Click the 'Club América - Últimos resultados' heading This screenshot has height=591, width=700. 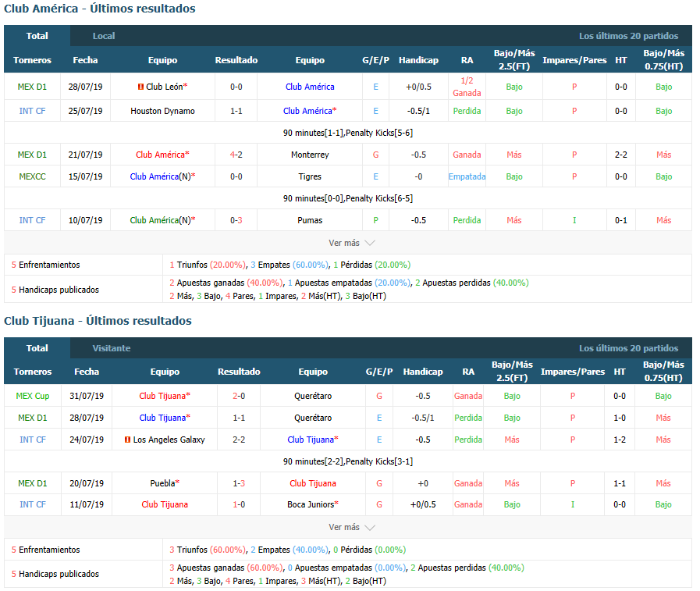100,9
